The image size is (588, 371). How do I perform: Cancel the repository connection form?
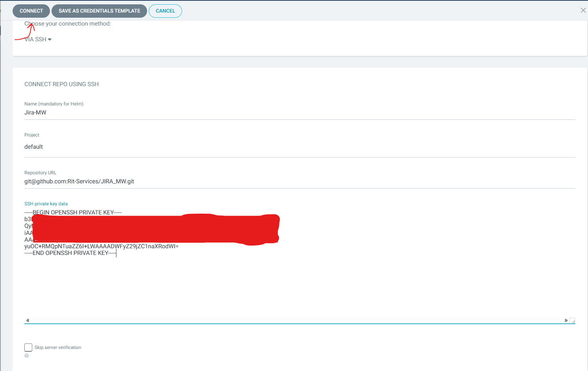pos(165,11)
